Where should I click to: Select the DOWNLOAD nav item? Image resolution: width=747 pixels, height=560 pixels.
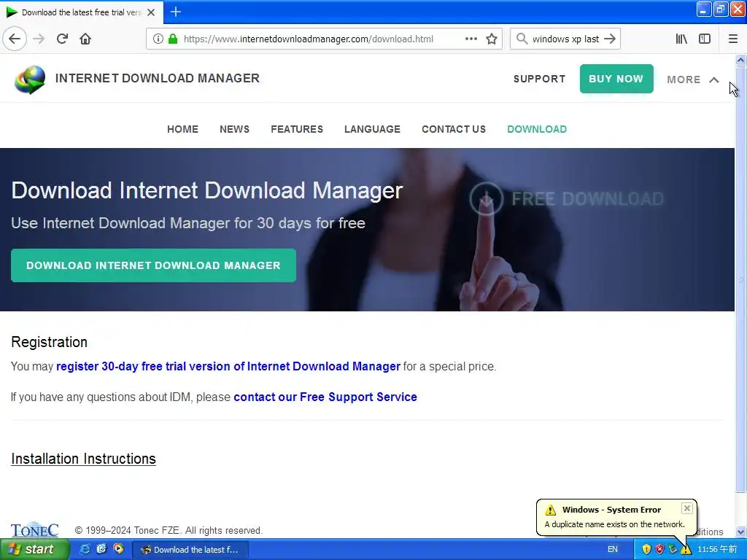pos(537,129)
